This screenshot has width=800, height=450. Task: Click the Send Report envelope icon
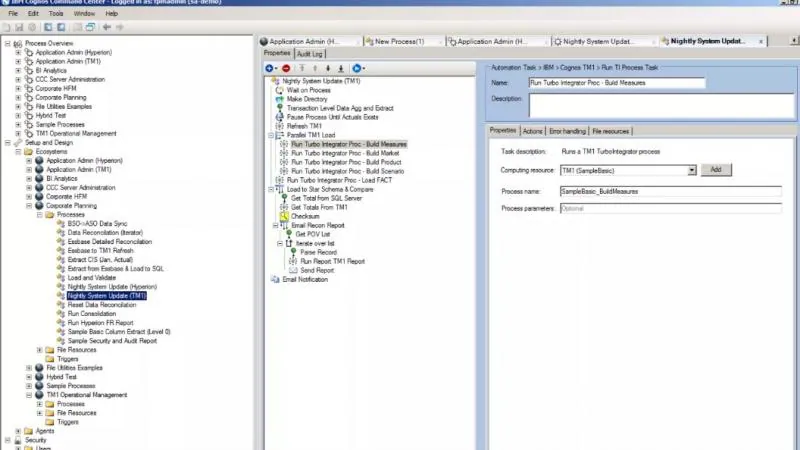tap(293, 270)
